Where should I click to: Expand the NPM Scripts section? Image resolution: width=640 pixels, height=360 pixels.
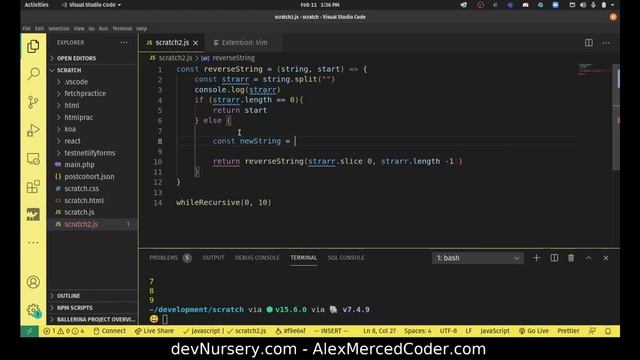click(x=92, y=308)
